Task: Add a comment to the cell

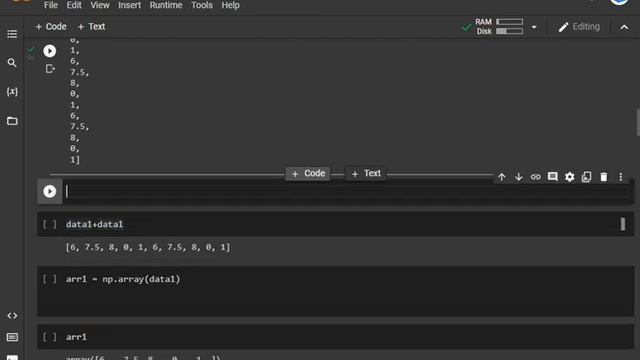Action: (x=553, y=177)
